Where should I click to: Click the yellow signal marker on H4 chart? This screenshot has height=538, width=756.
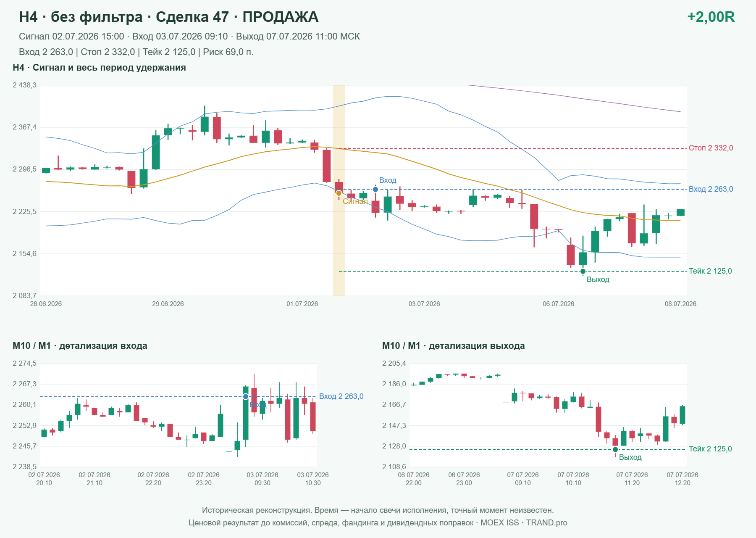click(x=339, y=193)
